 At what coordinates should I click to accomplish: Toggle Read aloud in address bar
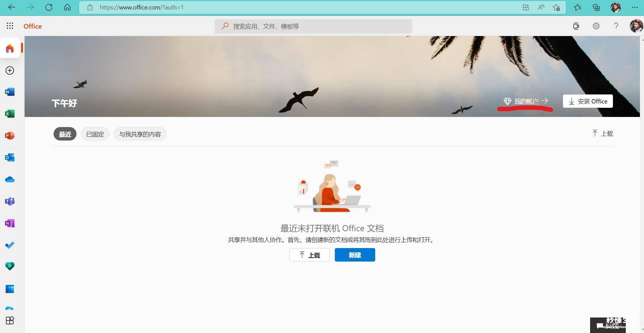pyautogui.click(x=541, y=7)
